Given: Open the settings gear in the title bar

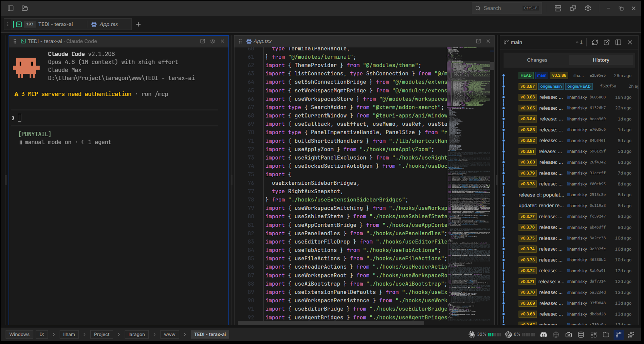Looking at the screenshot, I should click(588, 8).
